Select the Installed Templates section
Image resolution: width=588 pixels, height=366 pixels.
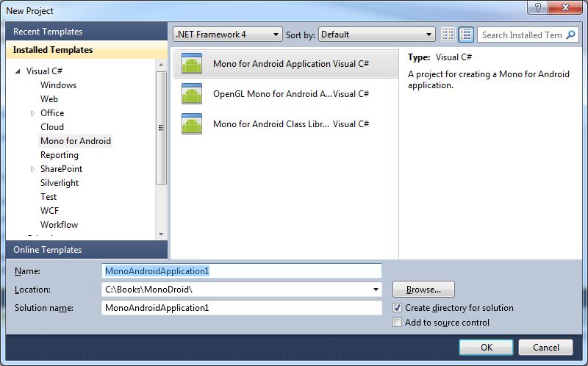click(x=87, y=50)
